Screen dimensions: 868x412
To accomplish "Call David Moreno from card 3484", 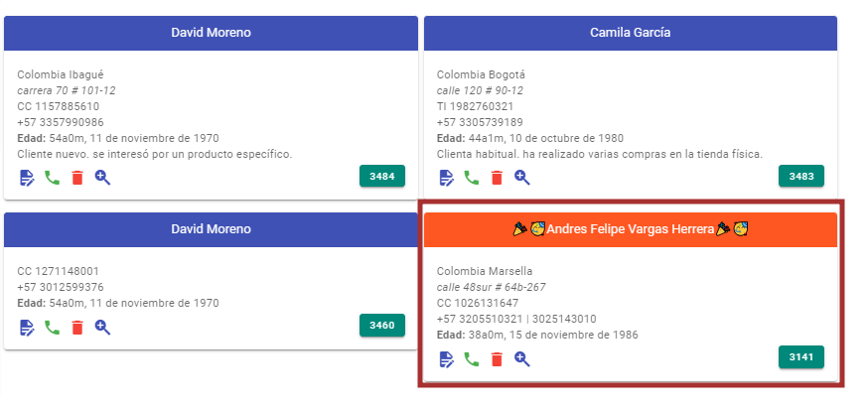I will (53, 178).
